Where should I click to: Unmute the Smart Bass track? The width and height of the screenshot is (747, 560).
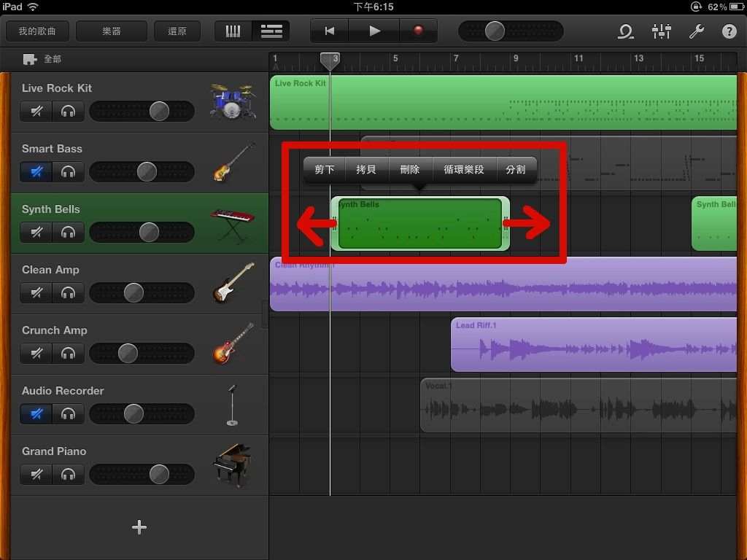pos(36,172)
